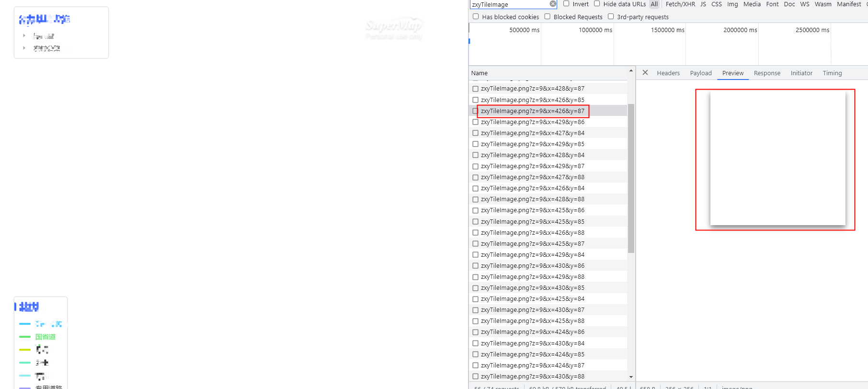Viewport: 868px width, 389px height.
Task: Toggle Hide data URLs checkbox
Action: pyautogui.click(x=597, y=4)
